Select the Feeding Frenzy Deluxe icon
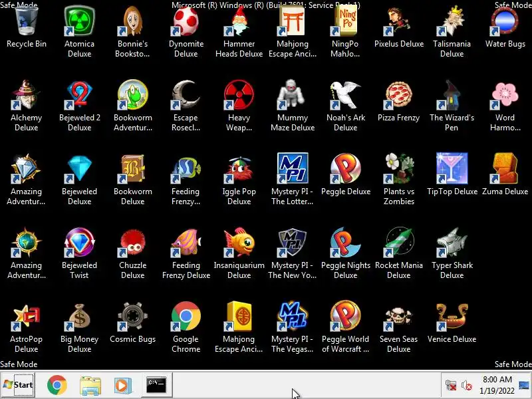 [x=186, y=243]
